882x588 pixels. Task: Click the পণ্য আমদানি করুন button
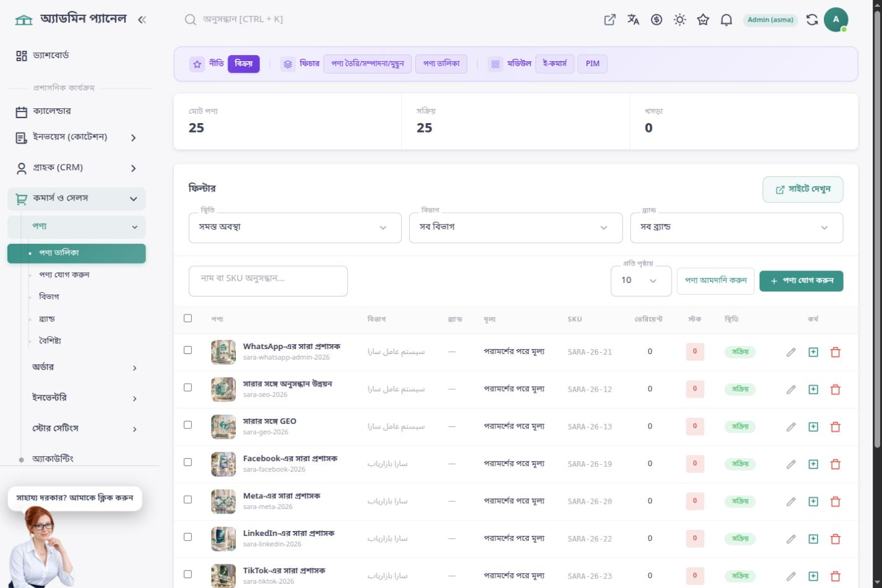point(716,280)
